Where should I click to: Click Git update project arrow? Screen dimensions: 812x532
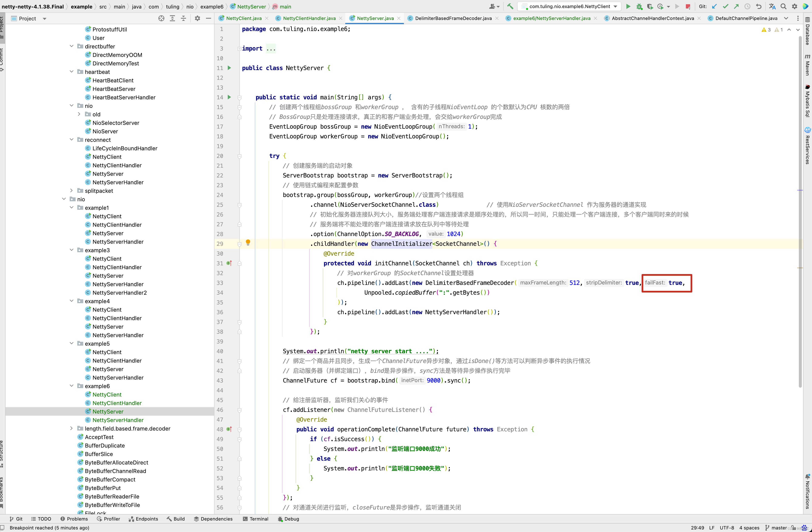click(x=714, y=6)
